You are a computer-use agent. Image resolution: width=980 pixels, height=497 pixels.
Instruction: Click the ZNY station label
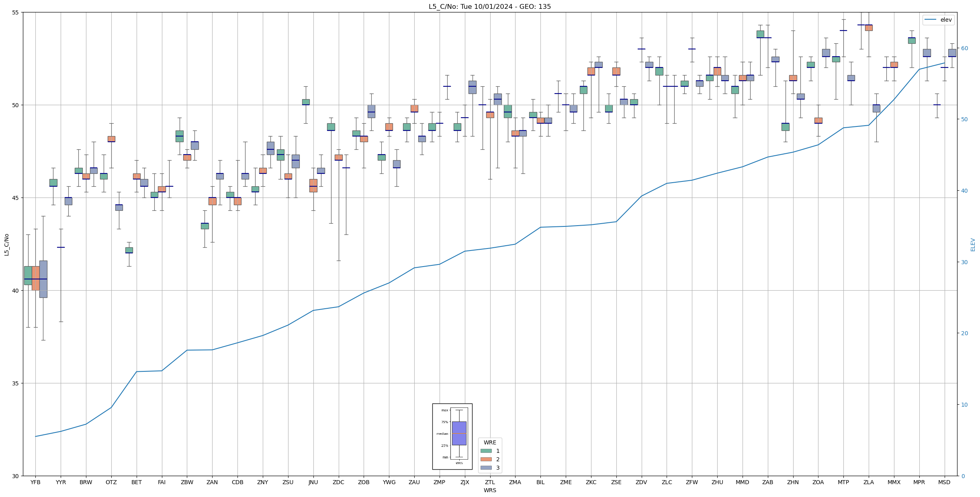click(x=263, y=482)
